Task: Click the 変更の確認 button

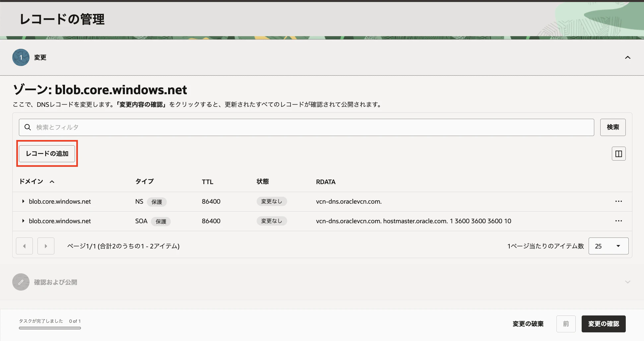Action: pos(604,324)
